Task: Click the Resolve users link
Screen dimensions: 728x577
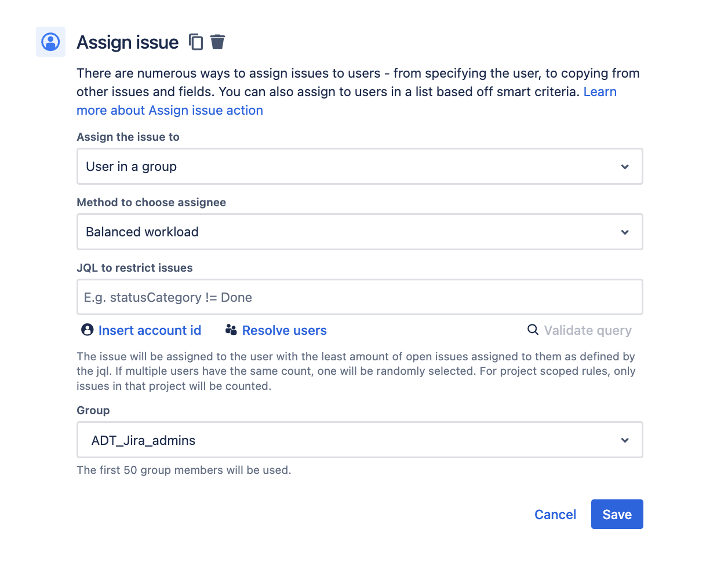Action: pos(284,330)
